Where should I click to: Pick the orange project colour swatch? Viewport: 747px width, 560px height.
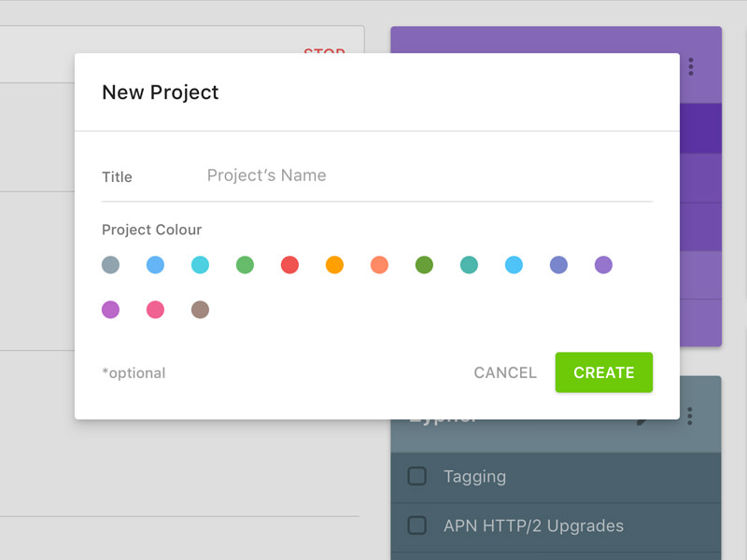(x=334, y=265)
